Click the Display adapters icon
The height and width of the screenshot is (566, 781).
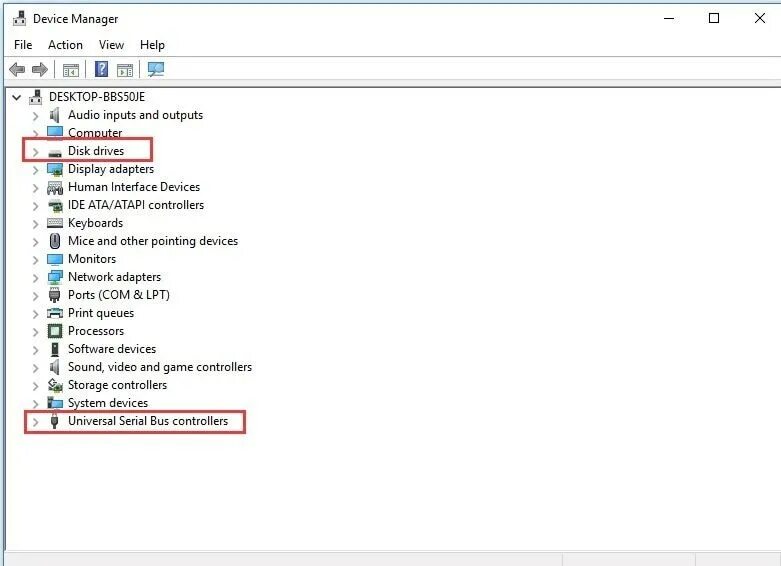(x=55, y=169)
